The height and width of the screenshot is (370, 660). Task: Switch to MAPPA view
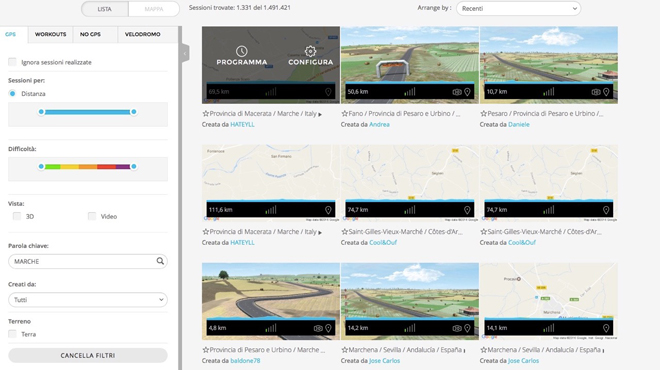(x=154, y=9)
